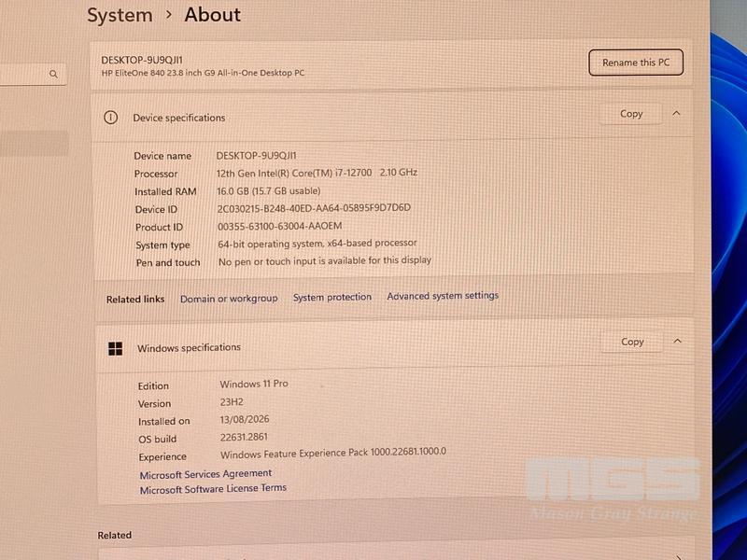Click the Experience label

(x=162, y=457)
